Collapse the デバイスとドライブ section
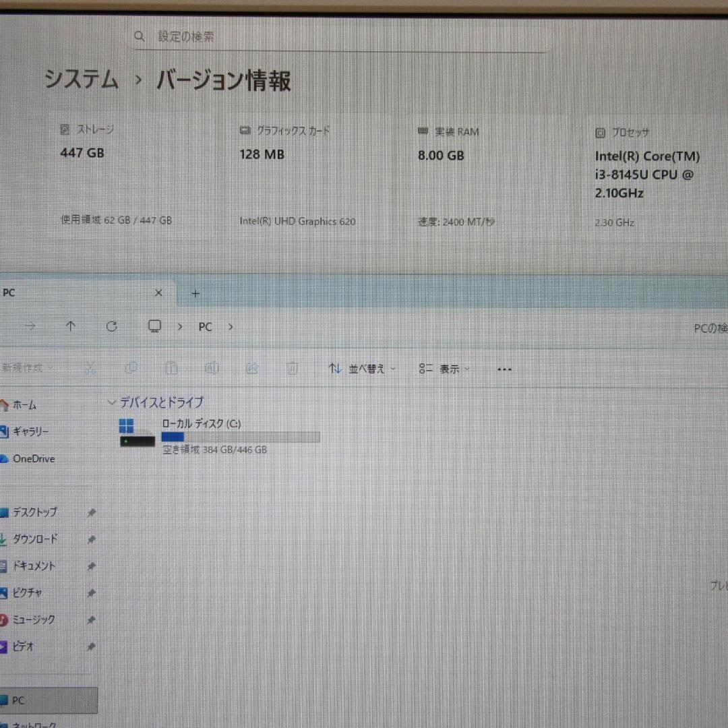Screen dimensions: 728x728 [x=111, y=402]
